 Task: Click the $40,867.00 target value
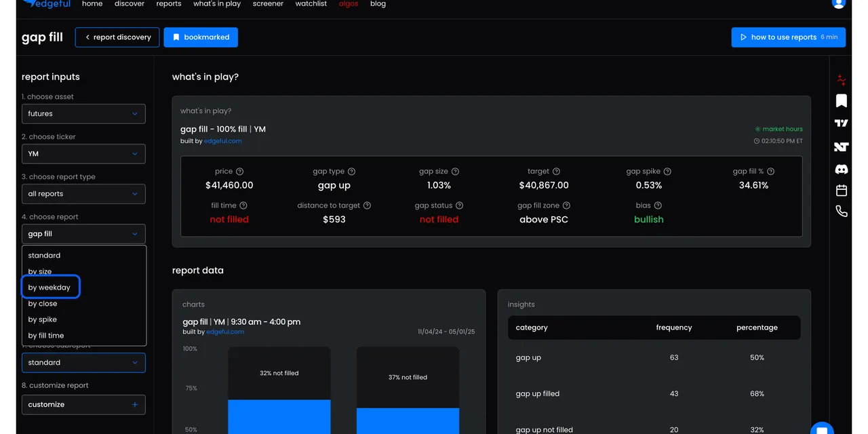544,185
